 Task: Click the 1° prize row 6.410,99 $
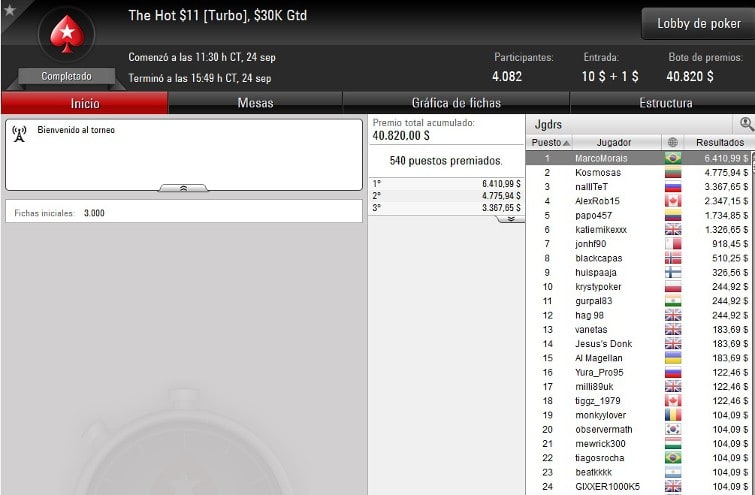(446, 183)
